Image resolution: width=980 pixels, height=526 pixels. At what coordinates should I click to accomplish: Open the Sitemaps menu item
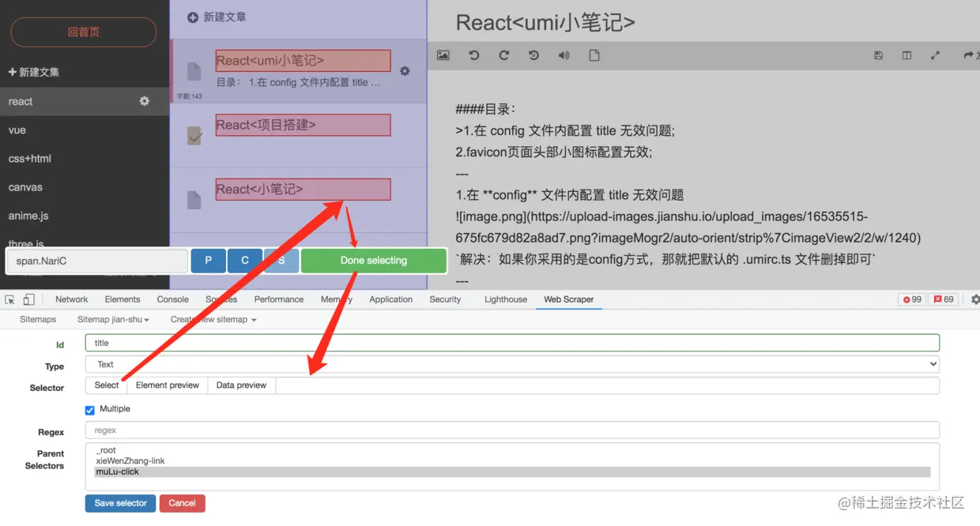click(38, 319)
